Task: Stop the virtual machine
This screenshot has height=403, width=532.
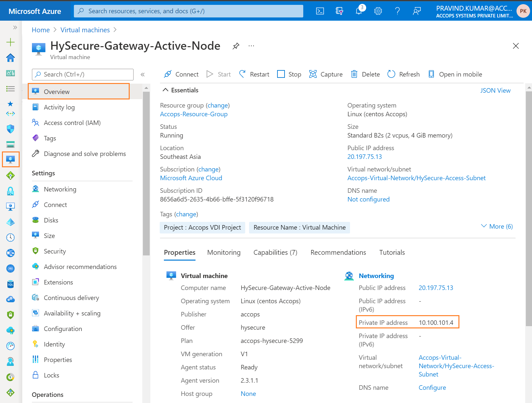Action: [289, 74]
